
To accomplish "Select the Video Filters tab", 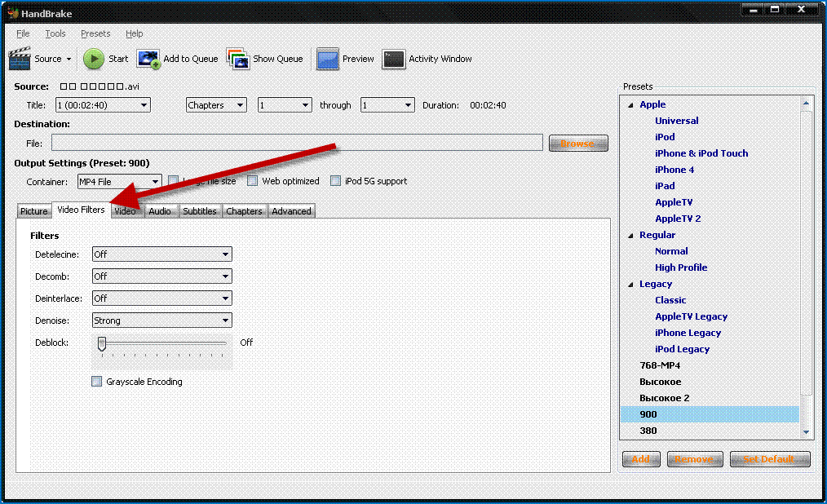I will (x=82, y=210).
